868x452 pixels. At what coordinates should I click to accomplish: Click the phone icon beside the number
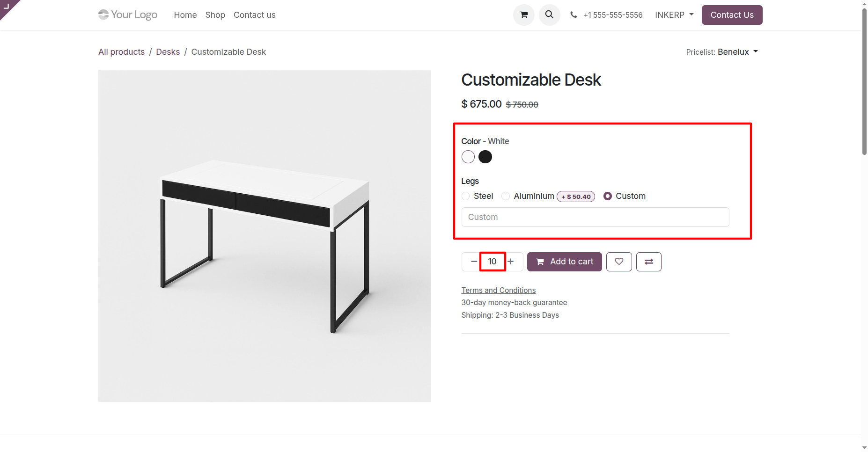point(574,15)
